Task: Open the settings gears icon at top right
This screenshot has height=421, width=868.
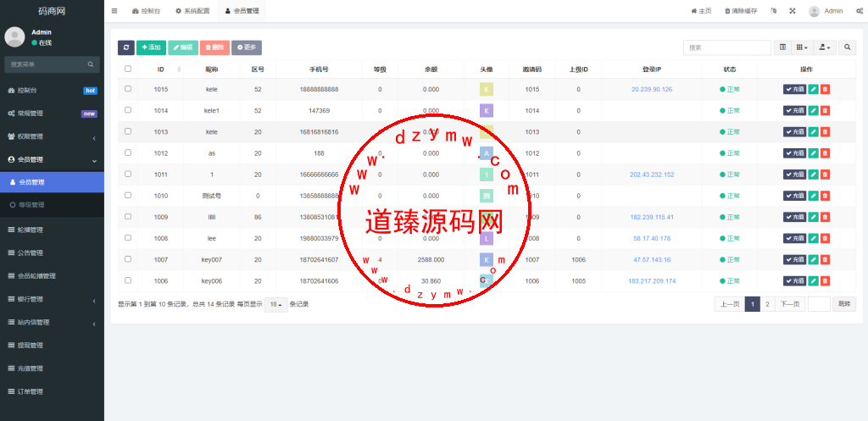Action: coord(859,11)
